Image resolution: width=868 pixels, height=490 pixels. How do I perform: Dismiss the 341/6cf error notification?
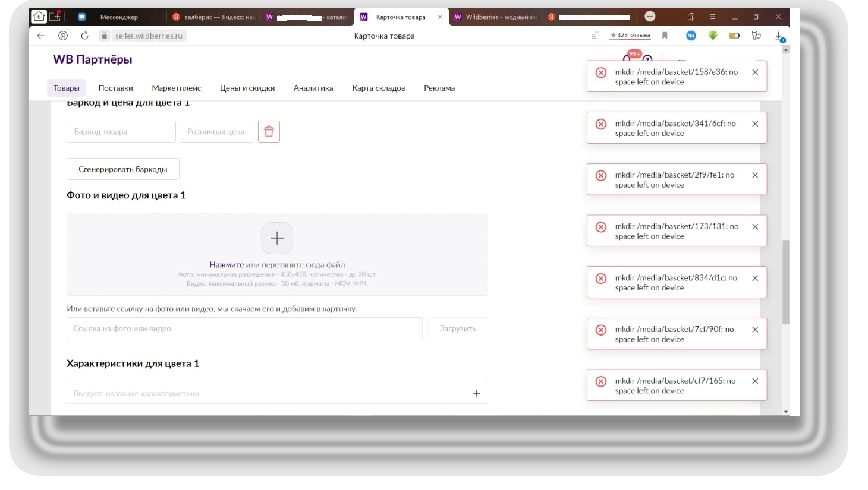tap(755, 124)
